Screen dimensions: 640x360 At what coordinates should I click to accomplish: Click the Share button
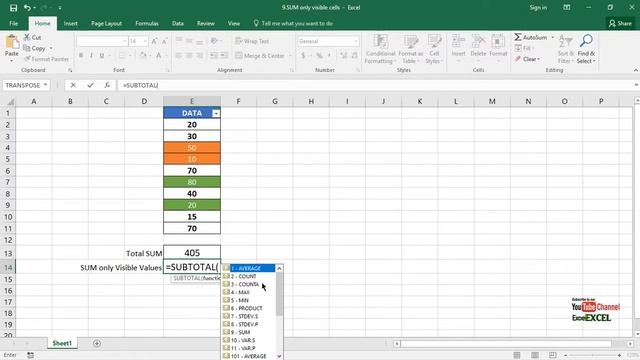click(x=620, y=23)
